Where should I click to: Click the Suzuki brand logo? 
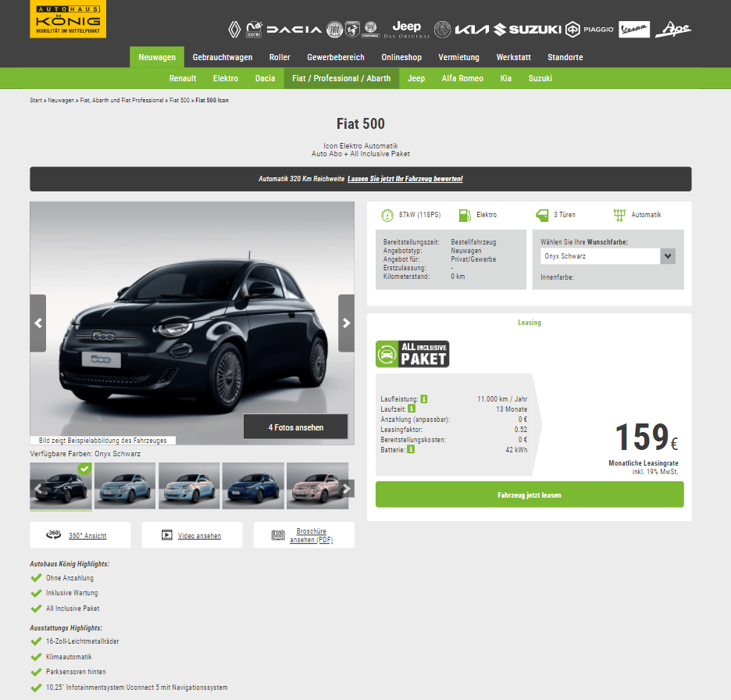point(528,30)
